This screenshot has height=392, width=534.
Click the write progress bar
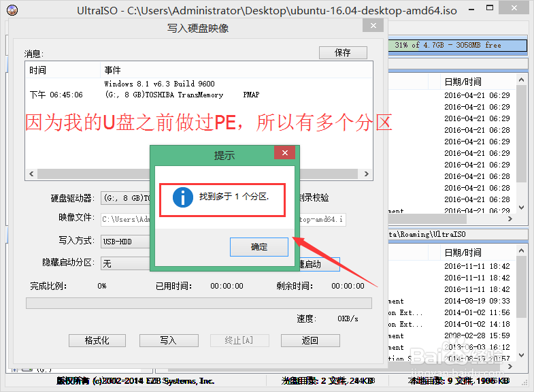tap(199, 303)
